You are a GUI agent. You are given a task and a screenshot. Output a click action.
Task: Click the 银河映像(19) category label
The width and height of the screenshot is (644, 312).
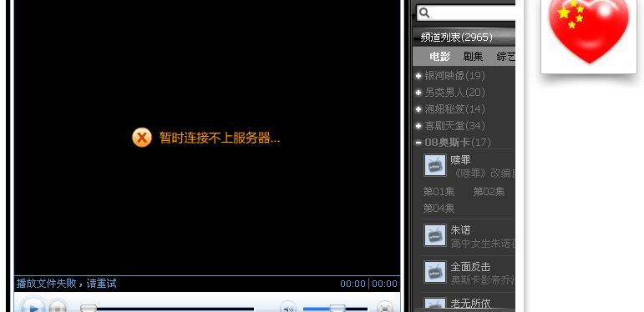point(454,76)
